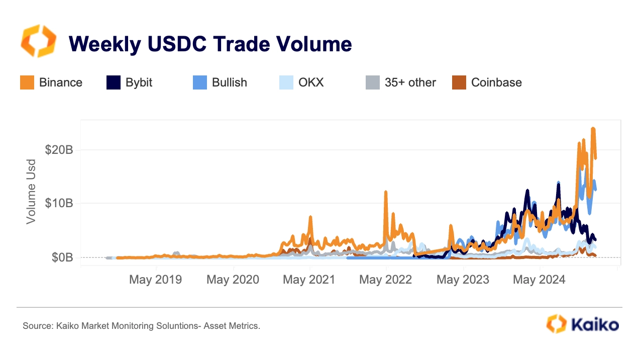Click the $20B y-axis label
This screenshot has height=348, width=644.
(59, 150)
